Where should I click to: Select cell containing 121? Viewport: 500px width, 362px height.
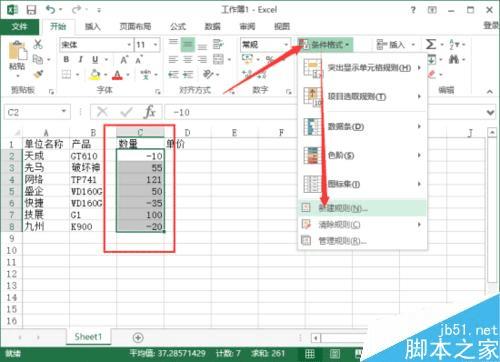coord(140,180)
